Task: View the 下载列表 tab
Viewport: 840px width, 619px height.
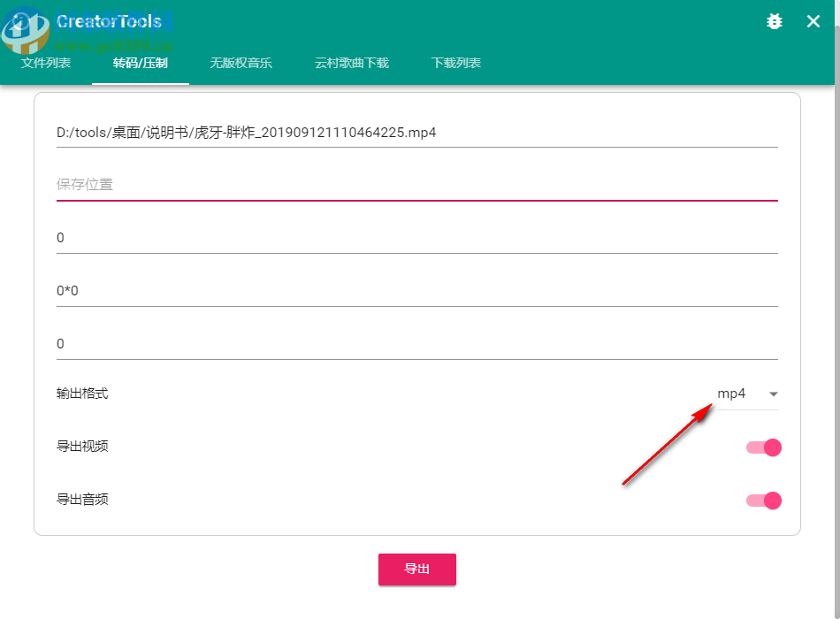Action: [455, 63]
